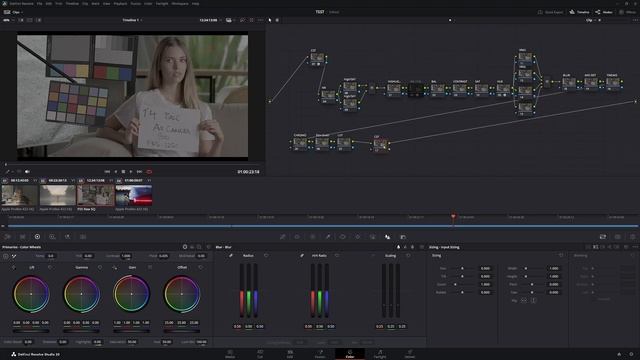The width and height of the screenshot is (640, 360).
Task: Click the green Radius blur slider
Action: [x=249, y=290]
